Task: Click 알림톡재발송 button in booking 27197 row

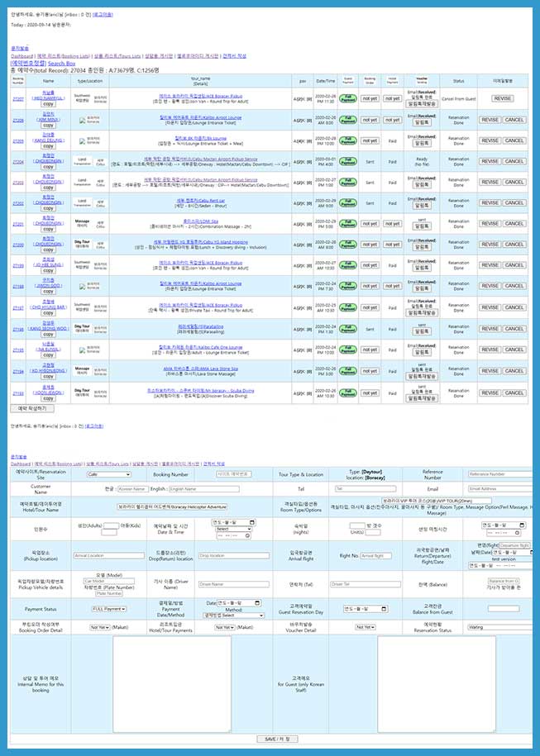Action: point(422,313)
